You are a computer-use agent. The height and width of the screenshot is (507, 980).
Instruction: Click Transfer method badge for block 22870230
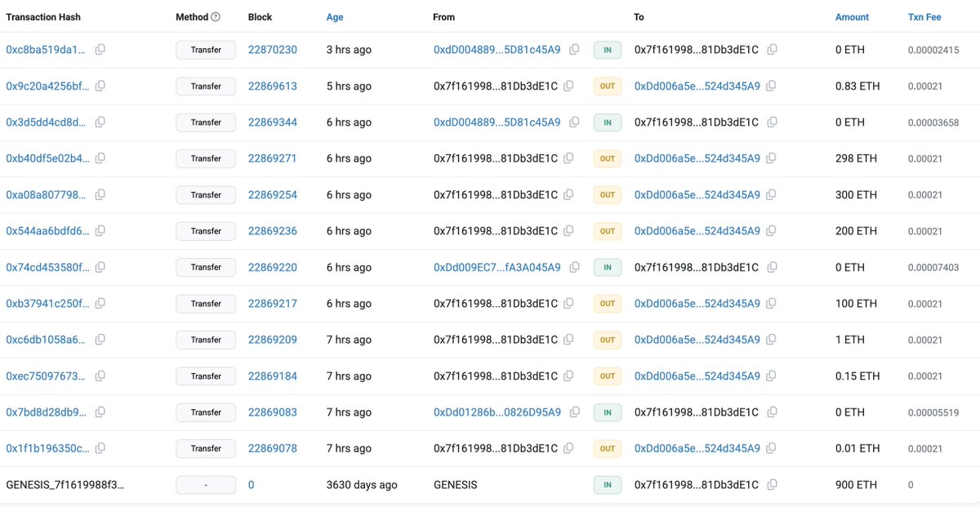[x=206, y=50]
